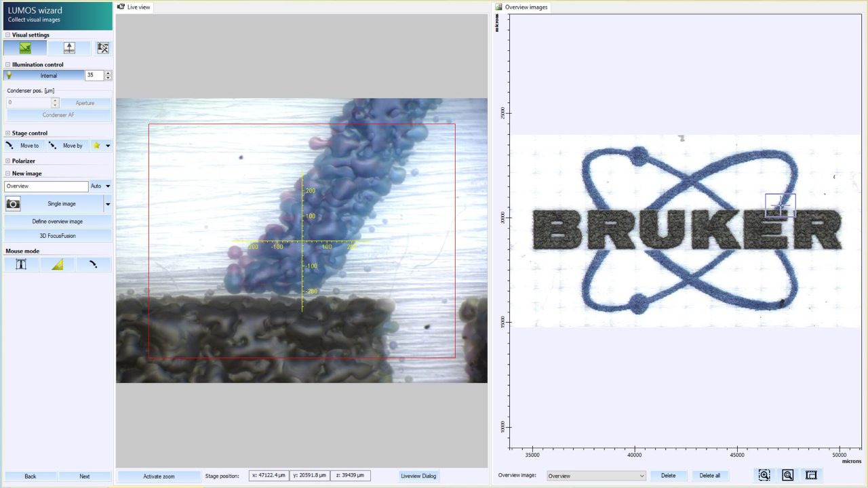Decrease the illumination intensity with down arrow
This screenshot has height=488, width=868.
tap(108, 78)
